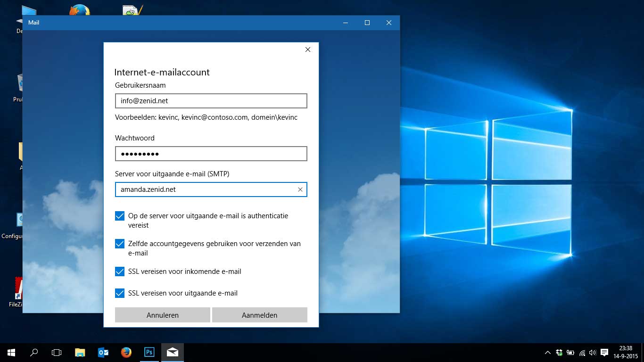
Task: Show hidden tray icons chevron
Action: tap(547, 353)
